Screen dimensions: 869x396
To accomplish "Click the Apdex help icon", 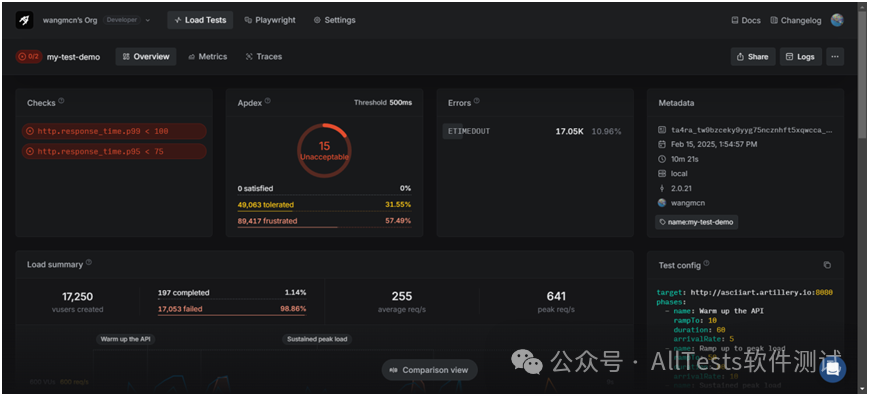I will (x=268, y=101).
